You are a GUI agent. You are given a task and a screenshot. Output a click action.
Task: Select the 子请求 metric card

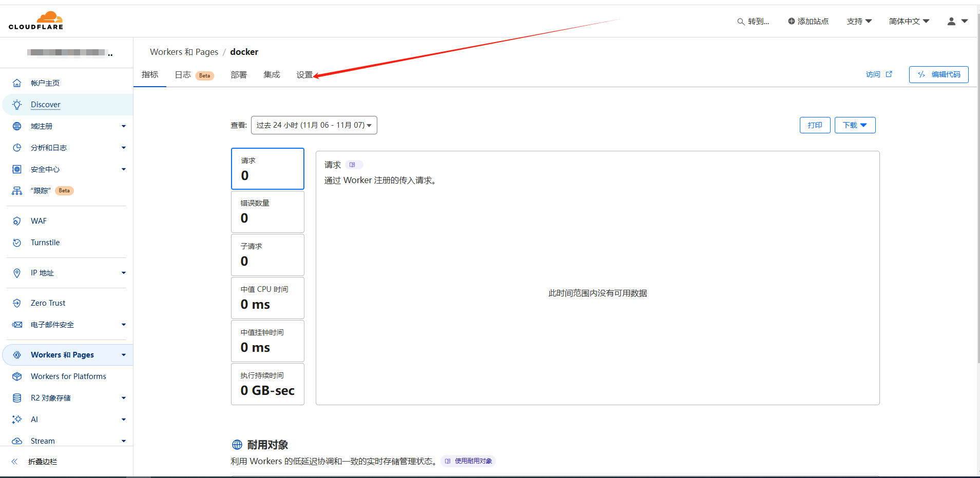pyautogui.click(x=267, y=255)
